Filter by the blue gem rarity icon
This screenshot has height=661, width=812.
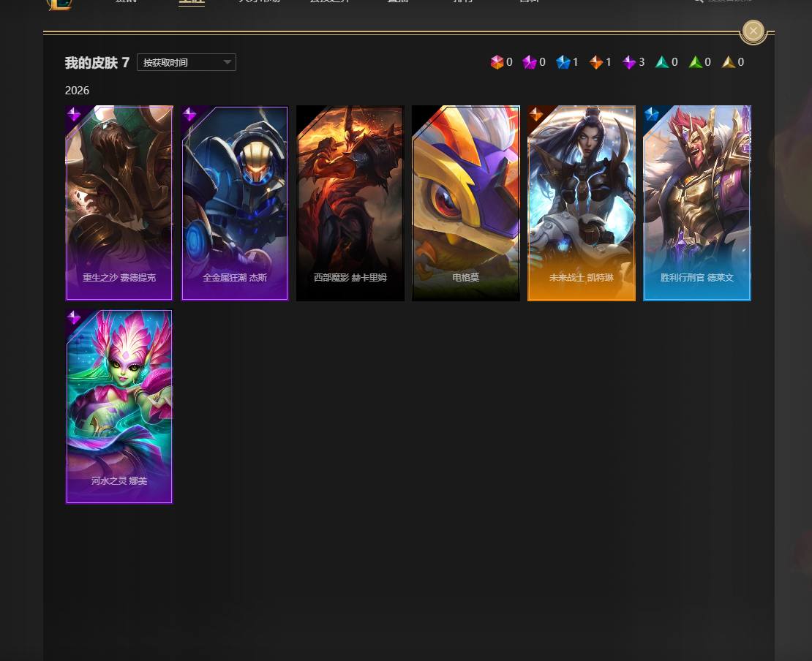coord(563,62)
